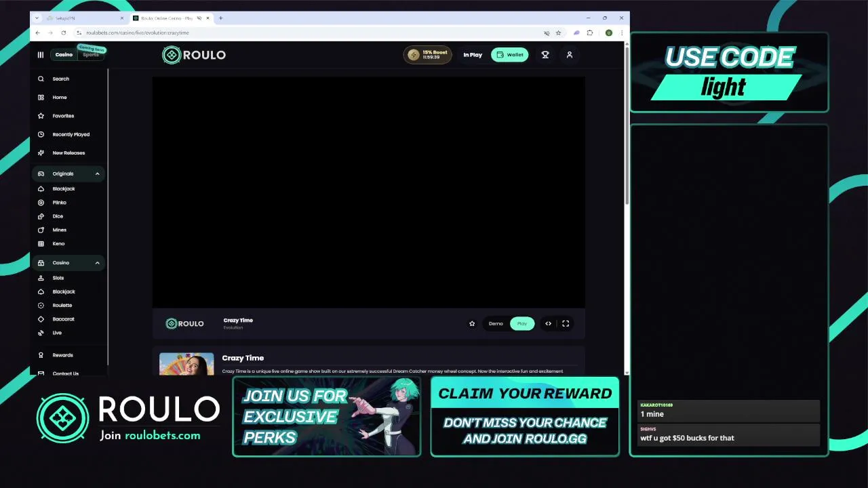Open the user profile icon
This screenshot has width=868, height=488.
point(570,55)
